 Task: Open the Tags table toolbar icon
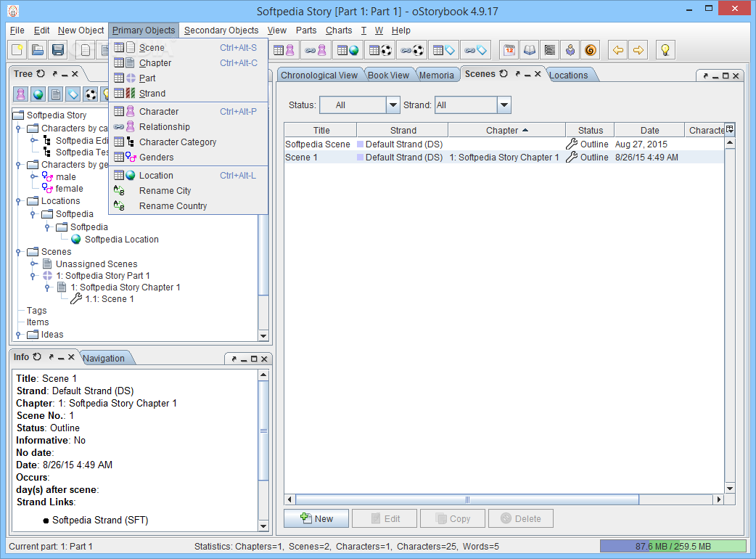pos(443,49)
